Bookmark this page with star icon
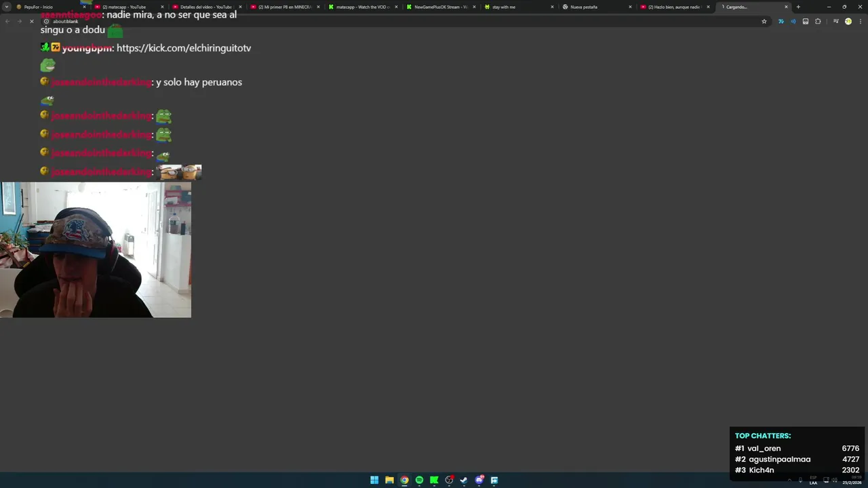Viewport: 868px width, 488px height. [764, 21]
